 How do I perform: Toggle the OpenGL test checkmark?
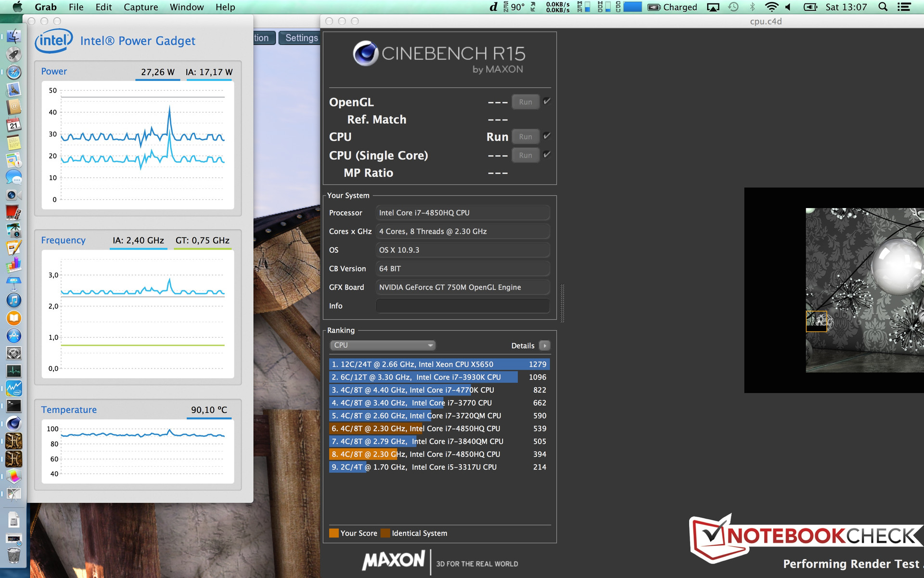point(547,101)
